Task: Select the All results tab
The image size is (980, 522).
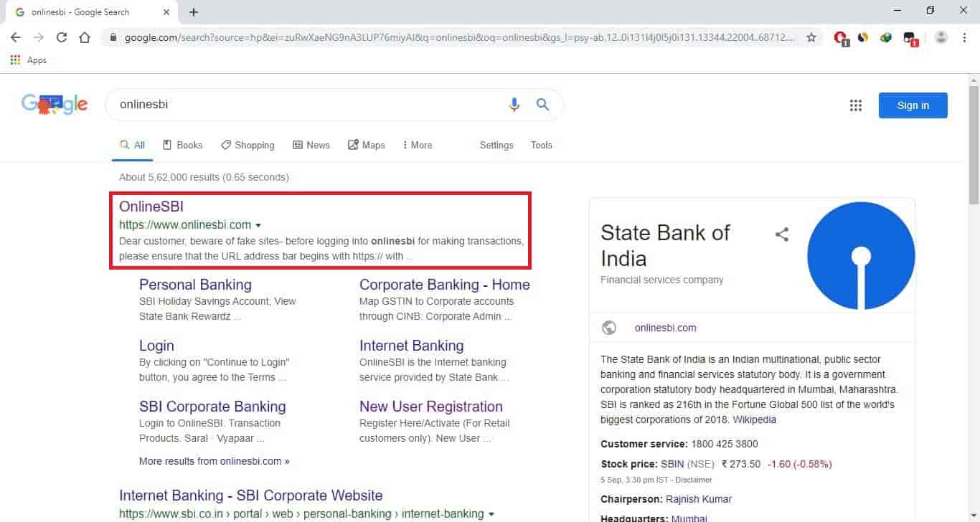Action: click(133, 145)
